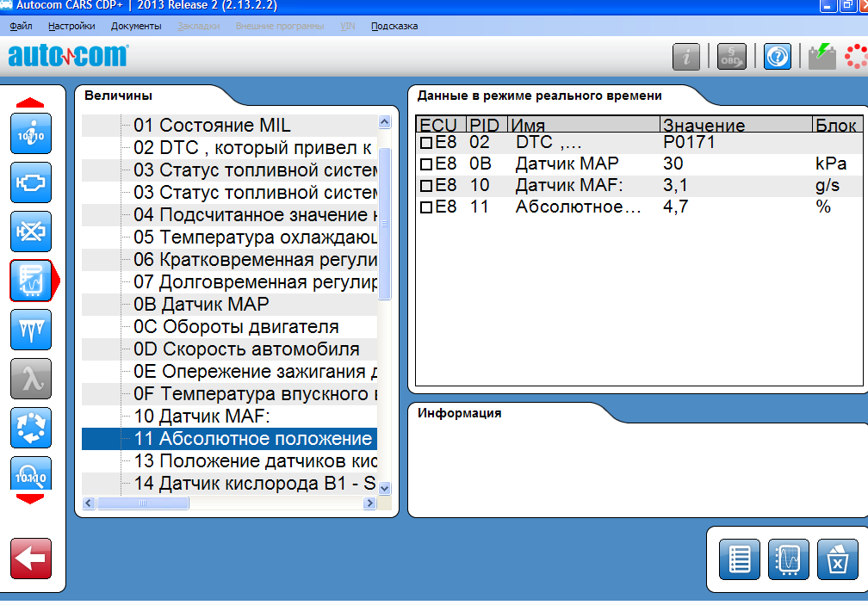The image size is (868, 605).
Task: Click the delete trash bin icon
Action: pos(835,560)
